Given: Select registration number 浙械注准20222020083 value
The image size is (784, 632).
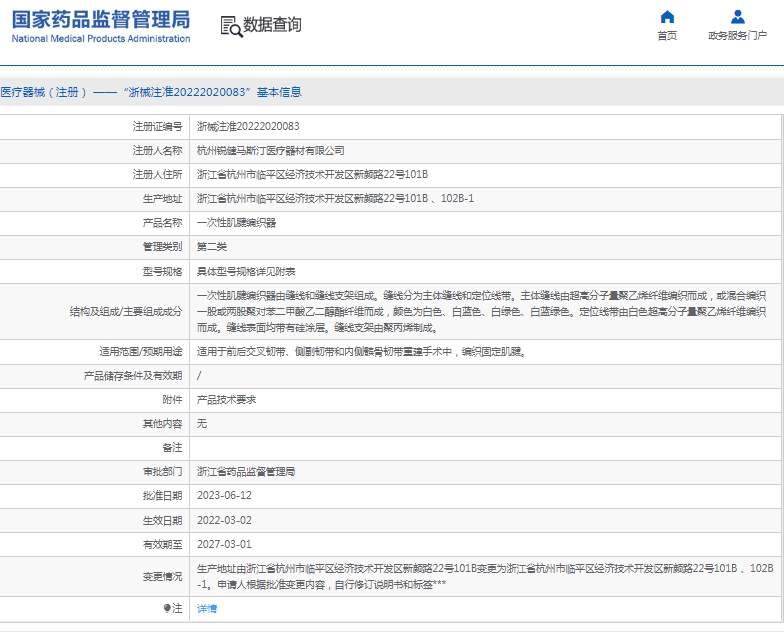Looking at the screenshot, I should pos(248,126).
